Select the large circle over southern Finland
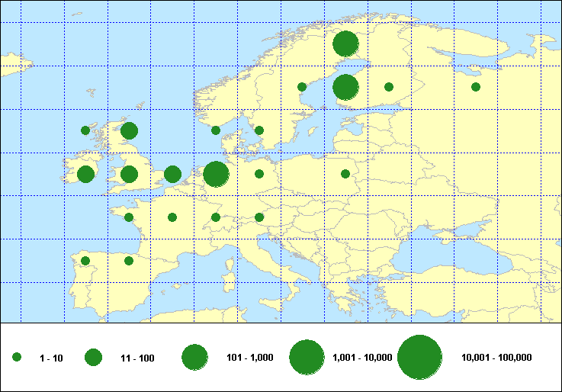 pos(345,87)
